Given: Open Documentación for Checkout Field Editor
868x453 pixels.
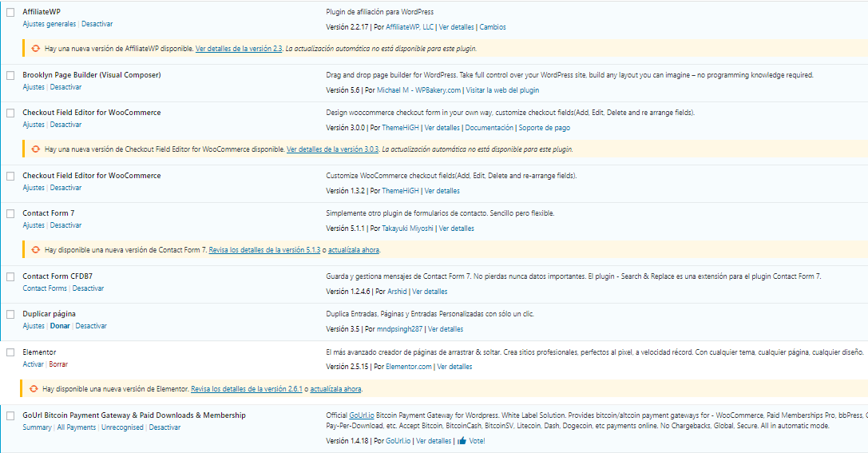Looking at the screenshot, I should tap(489, 128).
